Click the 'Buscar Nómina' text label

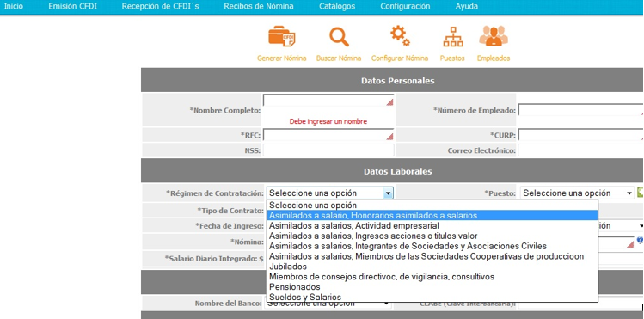(x=339, y=58)
